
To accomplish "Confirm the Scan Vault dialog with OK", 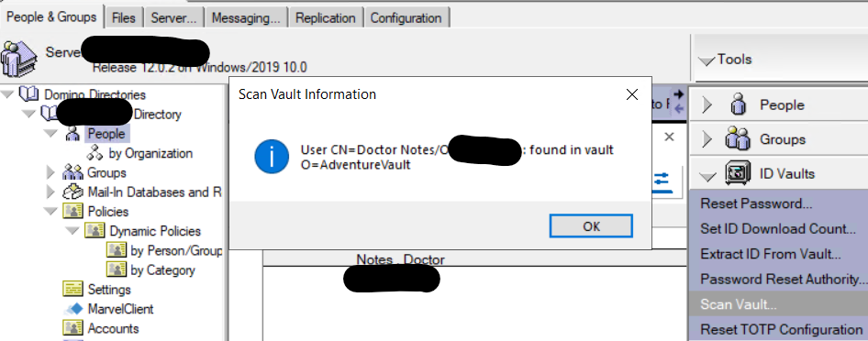I will [x=591, y=226].
